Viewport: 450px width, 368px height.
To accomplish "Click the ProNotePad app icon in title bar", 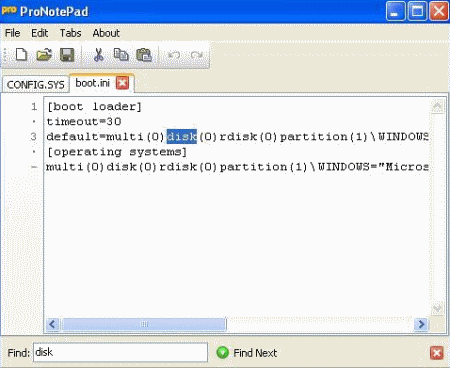I will pyautogui.click(x=9, y=10).
